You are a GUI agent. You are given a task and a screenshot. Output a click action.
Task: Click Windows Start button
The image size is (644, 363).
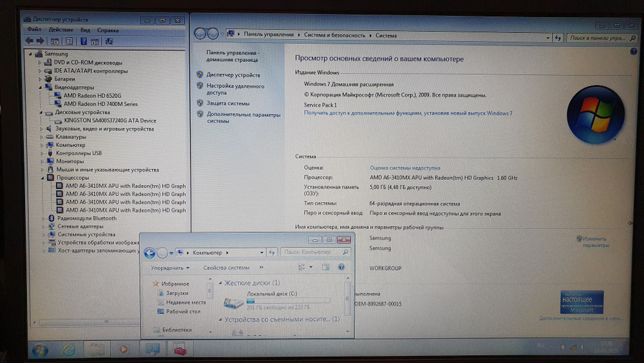(x=40, y=350)
